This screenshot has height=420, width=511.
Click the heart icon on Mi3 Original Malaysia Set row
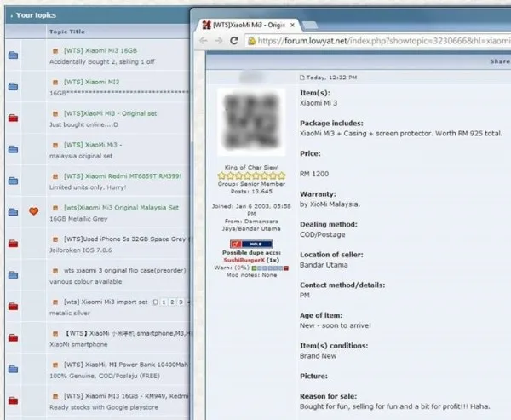33,211
